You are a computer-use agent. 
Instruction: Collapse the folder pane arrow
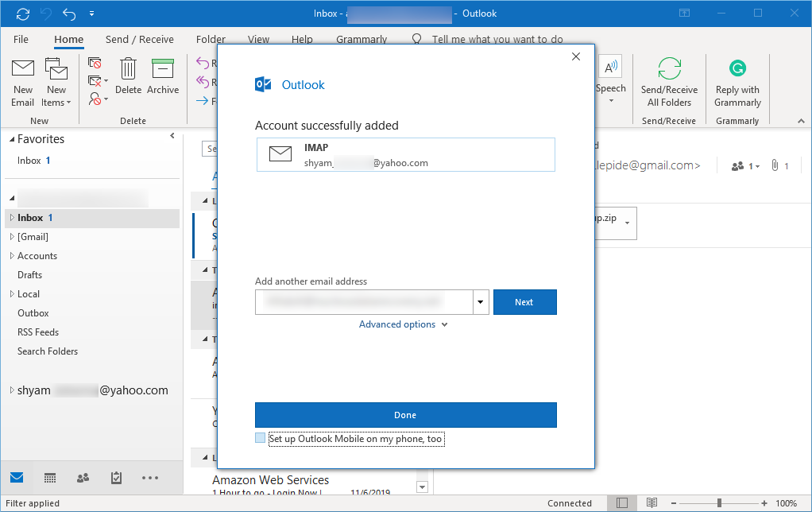click(172, 136)
